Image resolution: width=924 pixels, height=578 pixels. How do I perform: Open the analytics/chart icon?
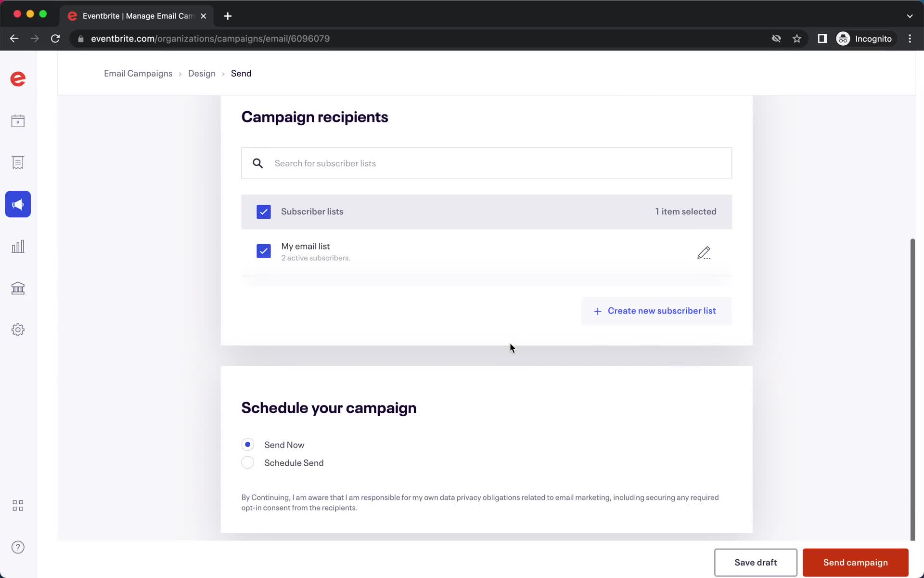(18, 246)
